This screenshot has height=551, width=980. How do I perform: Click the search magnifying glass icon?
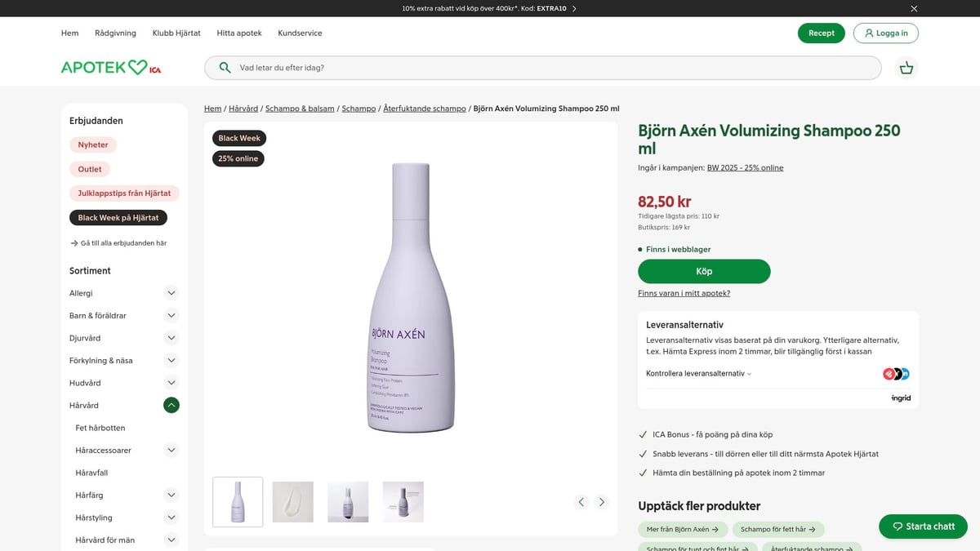225,68
